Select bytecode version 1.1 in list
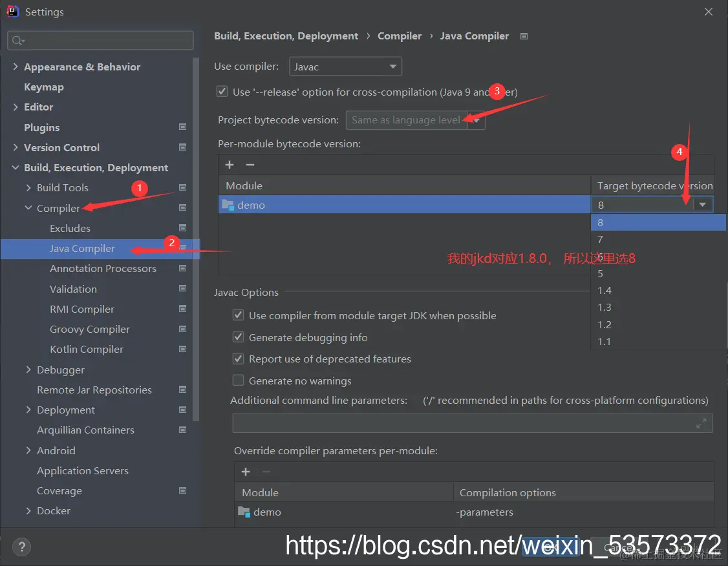 coord(658,341)
